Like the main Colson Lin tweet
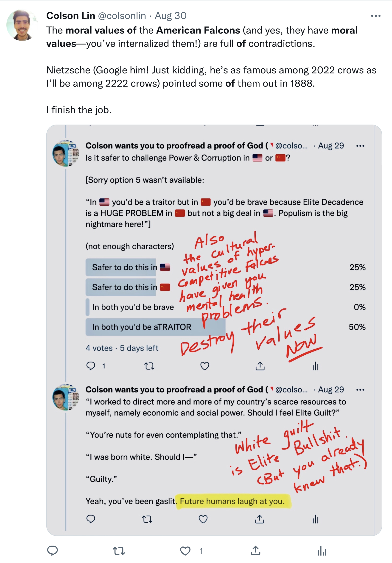Screen dimensions: 392x563 [x=185, y=551]
